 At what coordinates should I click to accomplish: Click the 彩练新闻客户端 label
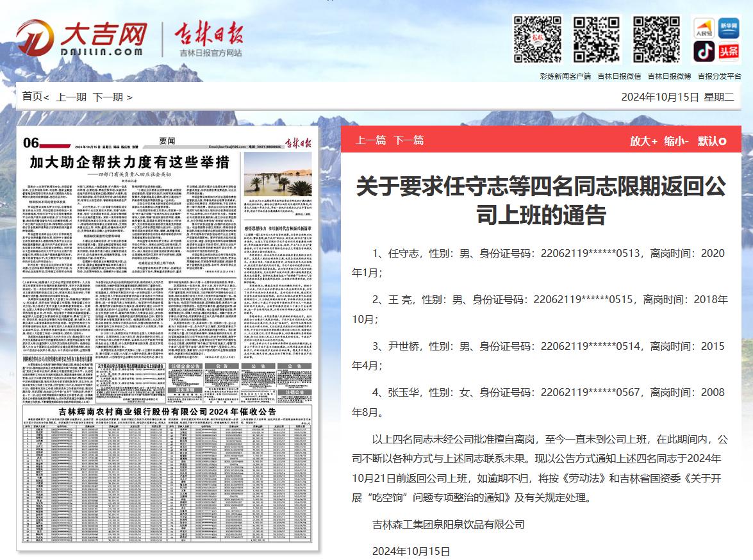[565, 76]
